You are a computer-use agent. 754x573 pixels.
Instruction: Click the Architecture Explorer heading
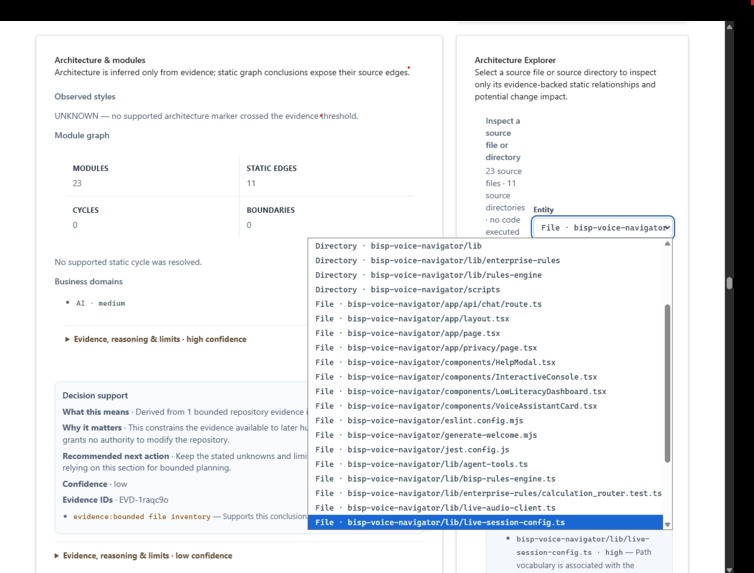(x=515, y=60)
